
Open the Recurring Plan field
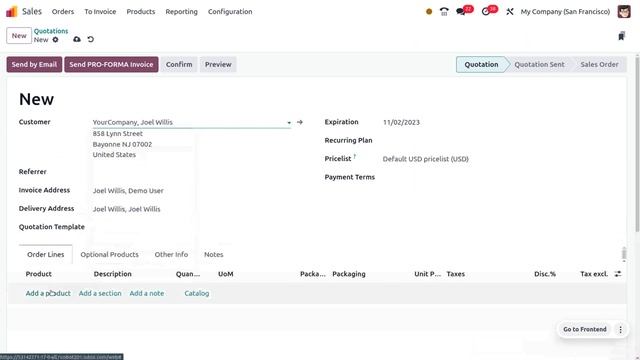pos(498,140)
